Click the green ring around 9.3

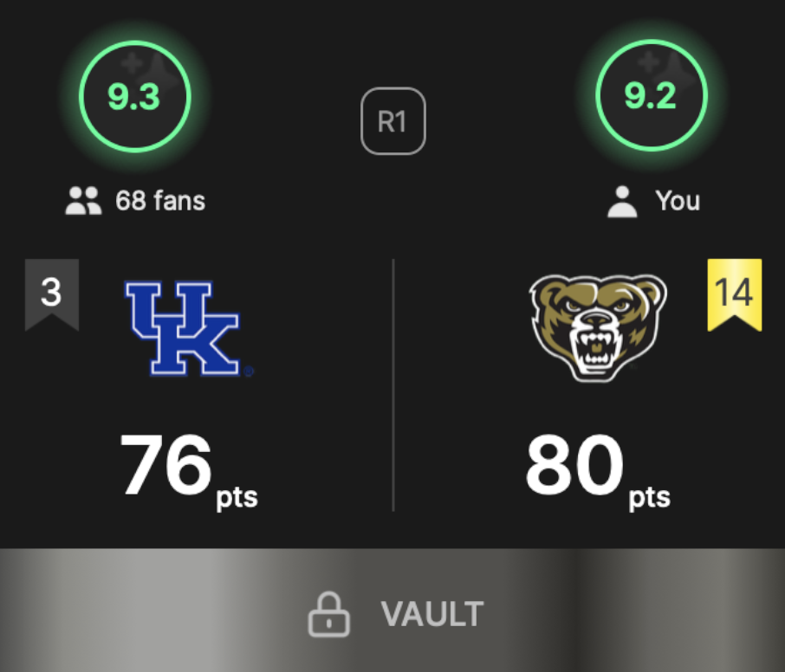[134, 43]
